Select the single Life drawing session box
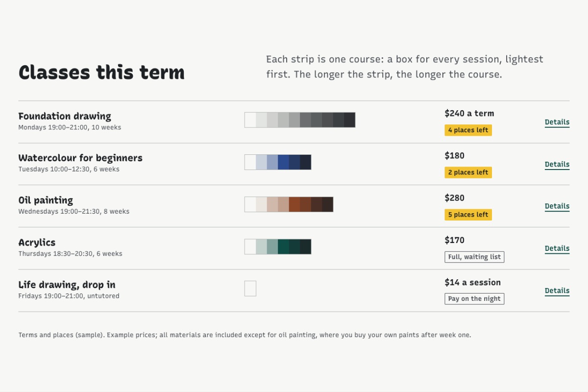 pos(250,289)
